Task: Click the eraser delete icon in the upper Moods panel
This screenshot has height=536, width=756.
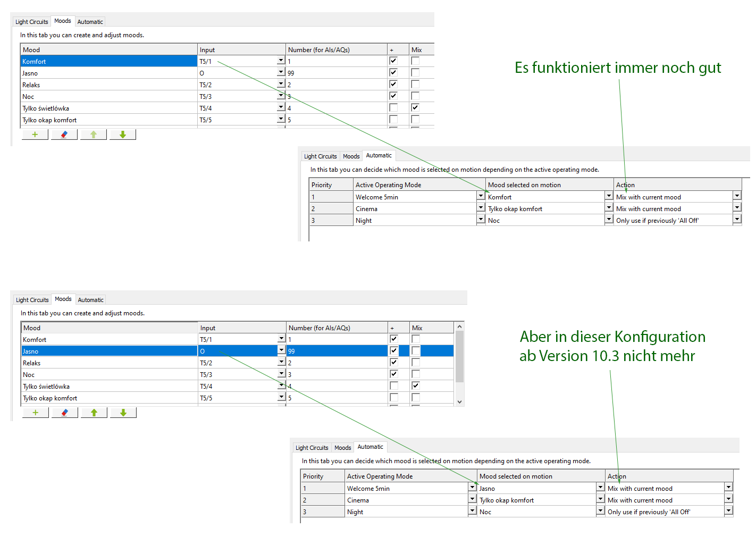Action: click(x=64, y=135)
